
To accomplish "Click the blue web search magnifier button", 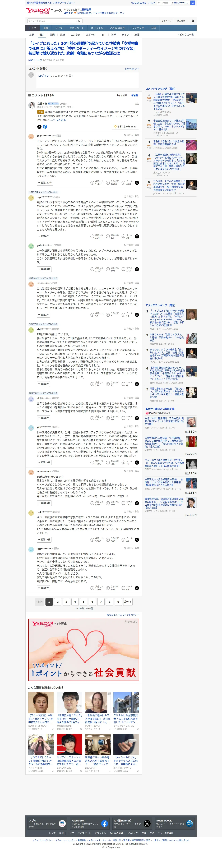I will [x=193, y=3].
